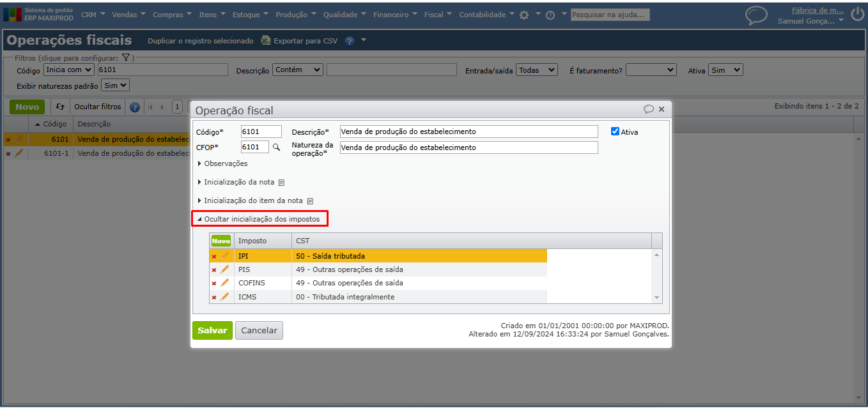Click Novo button in the list toolbar
868x408 pixels.
coord(27,107)
